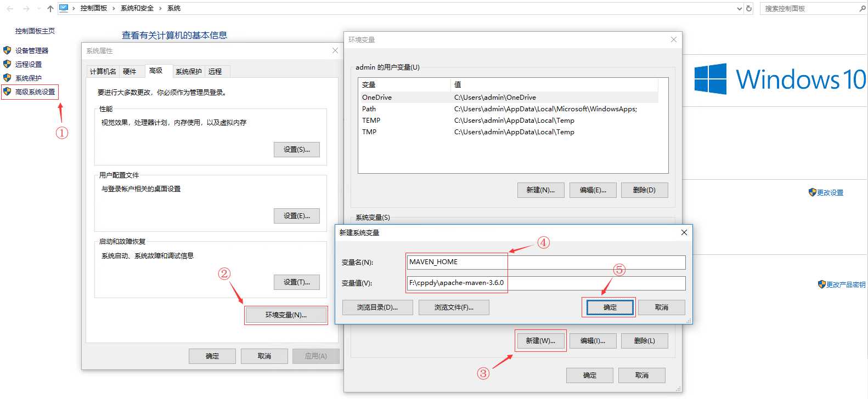Viewport: 868px width, 399px height.
Task: Close the 新建系统变量 dialog
Action: (x=684, y=232)
